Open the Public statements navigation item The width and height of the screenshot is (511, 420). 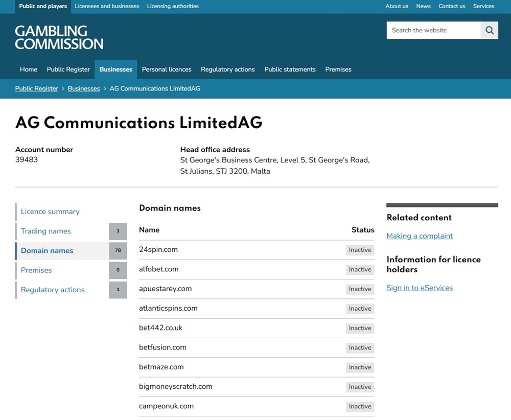pos(290,69)
